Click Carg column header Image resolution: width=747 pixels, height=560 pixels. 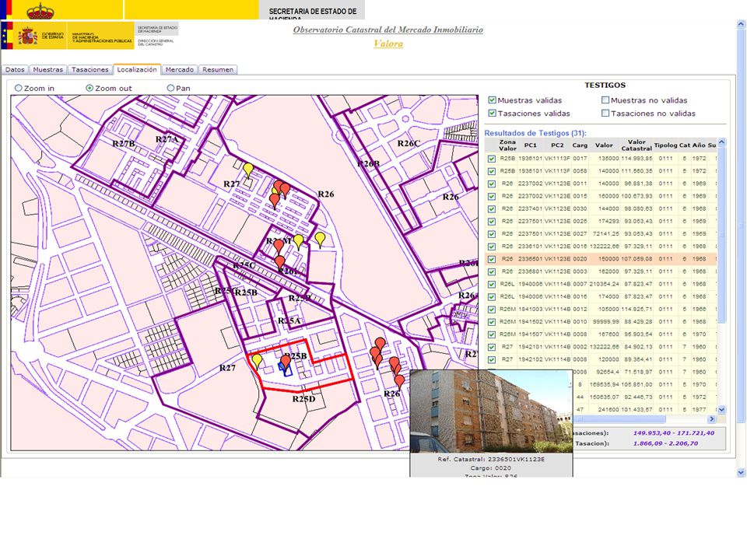[580, 145]
